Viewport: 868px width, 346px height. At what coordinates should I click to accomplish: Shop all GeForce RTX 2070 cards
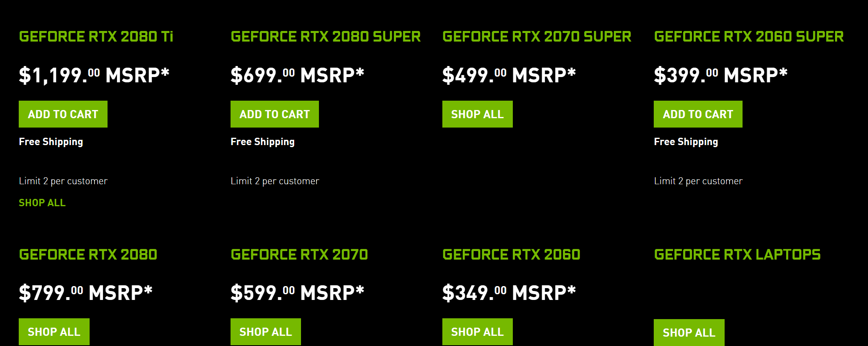point(266,332)
